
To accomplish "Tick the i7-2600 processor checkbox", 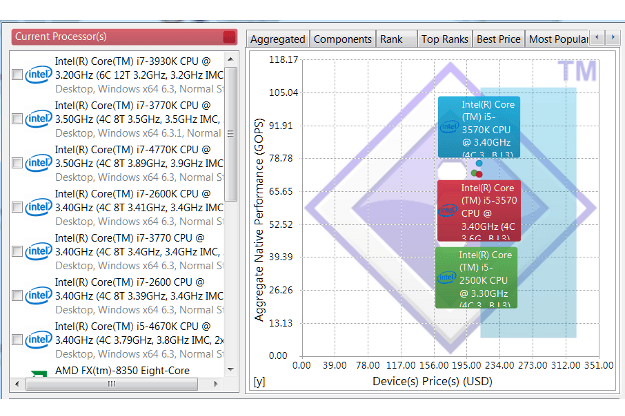I will pyautogui.click(x=17, y=296).
